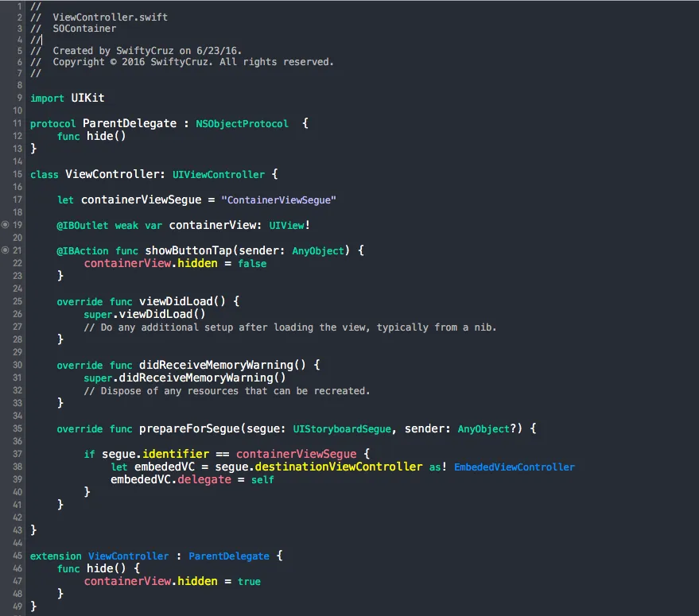Image resolution: width=699 pixels, height=616 pixels.
Task: Click the 'NSObjectProtocol' type
Action: [242, 123]
